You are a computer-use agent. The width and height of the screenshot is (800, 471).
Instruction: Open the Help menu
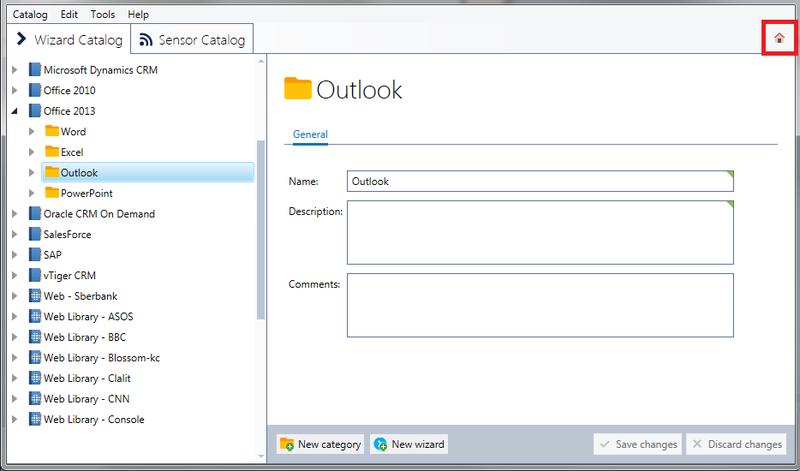click(138, 14)
